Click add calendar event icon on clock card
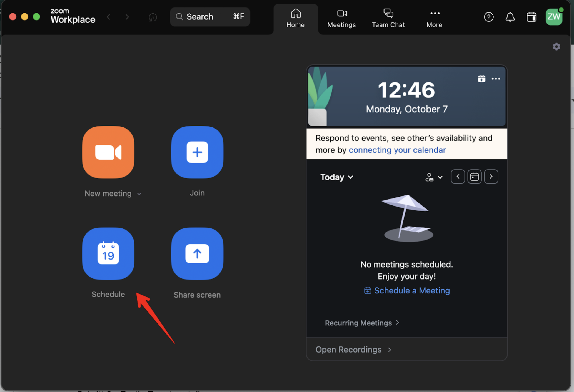Image resolution: width=574 pixels, height=392 pixels. point(481,79)
